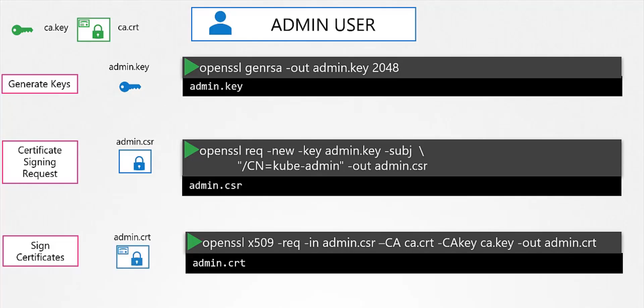
Task: Click admin.crt output in third terminal
Action: 219,263
